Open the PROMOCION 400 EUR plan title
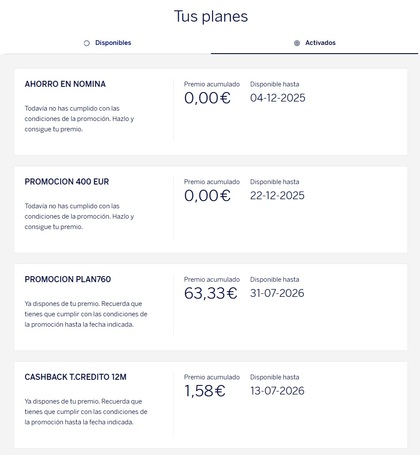The image size is (420, 455). (67, 182)
